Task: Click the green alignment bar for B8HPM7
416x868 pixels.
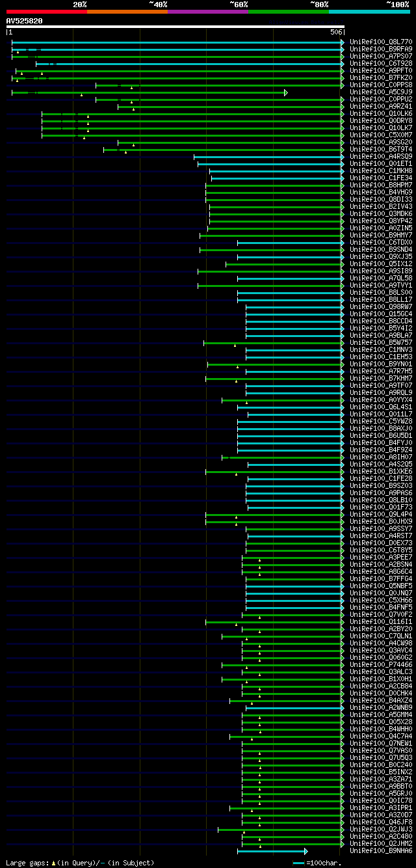Action: click(273, 185)
